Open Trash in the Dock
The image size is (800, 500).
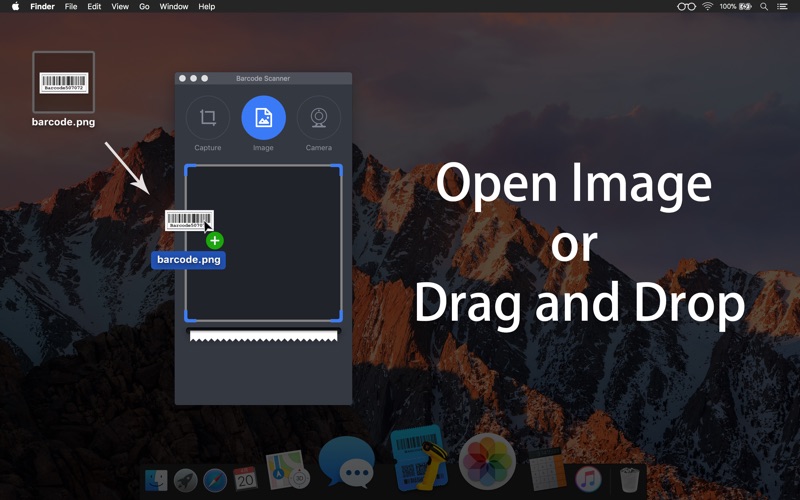629,479
